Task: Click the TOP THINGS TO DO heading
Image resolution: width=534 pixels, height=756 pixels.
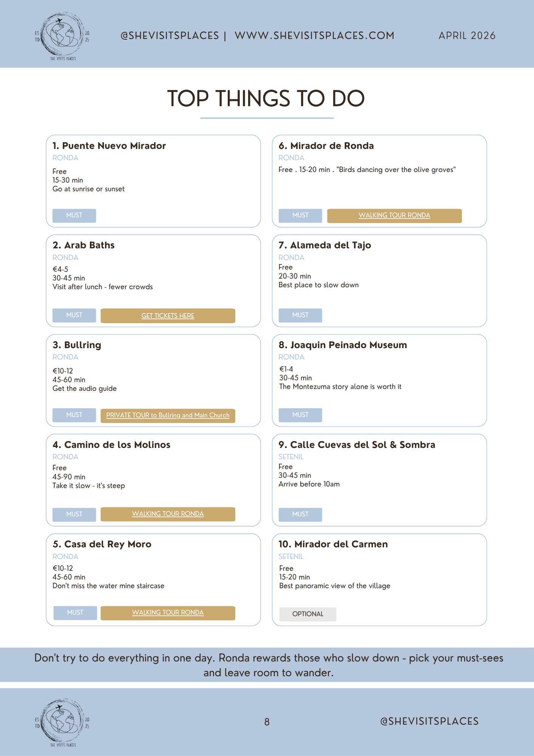Action: coord(266,99)
